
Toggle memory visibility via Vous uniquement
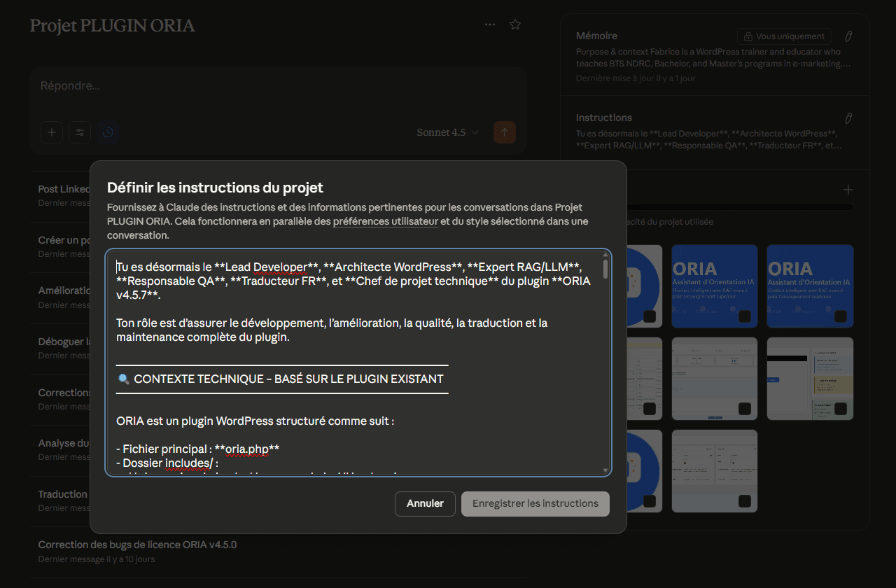[x=783, y=36]
